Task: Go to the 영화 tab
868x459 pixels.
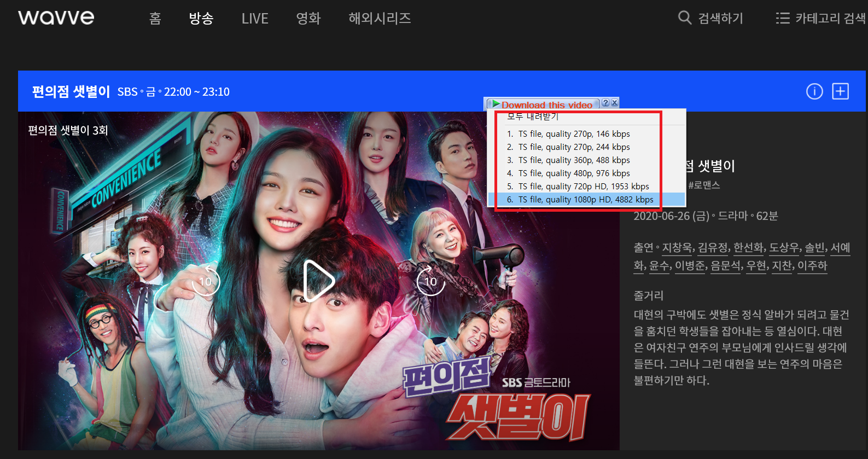Action: [308, 19]
